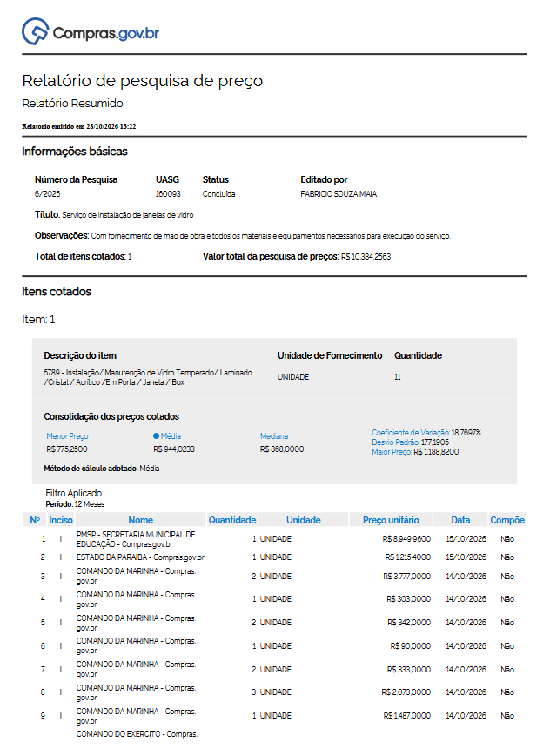This screenshot has height=756, width=550.
Task: Select Método de cálculo adotado: Média
Action: click(102, 469)
